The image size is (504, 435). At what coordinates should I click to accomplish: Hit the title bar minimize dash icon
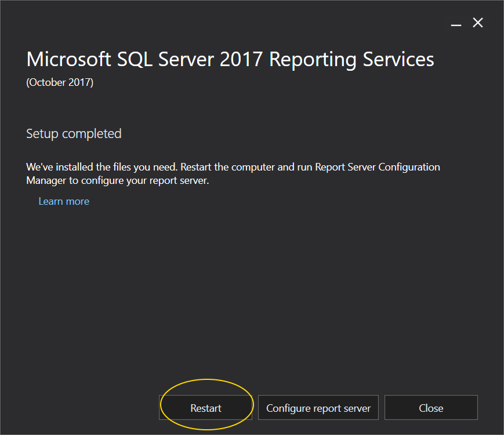click(x=456, y=23)
